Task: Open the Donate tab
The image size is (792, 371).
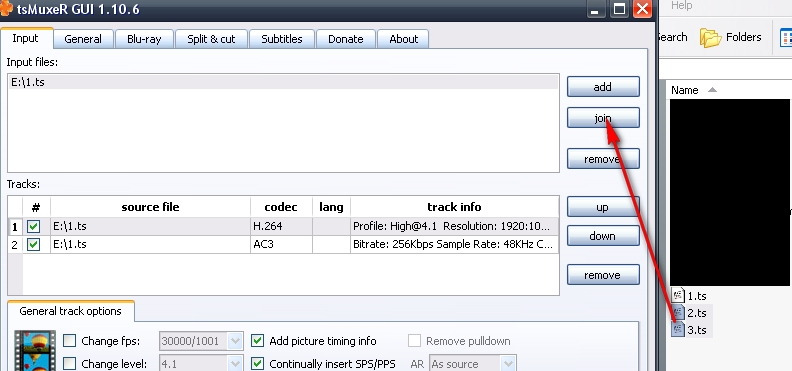Action: (x=345, y=39)
